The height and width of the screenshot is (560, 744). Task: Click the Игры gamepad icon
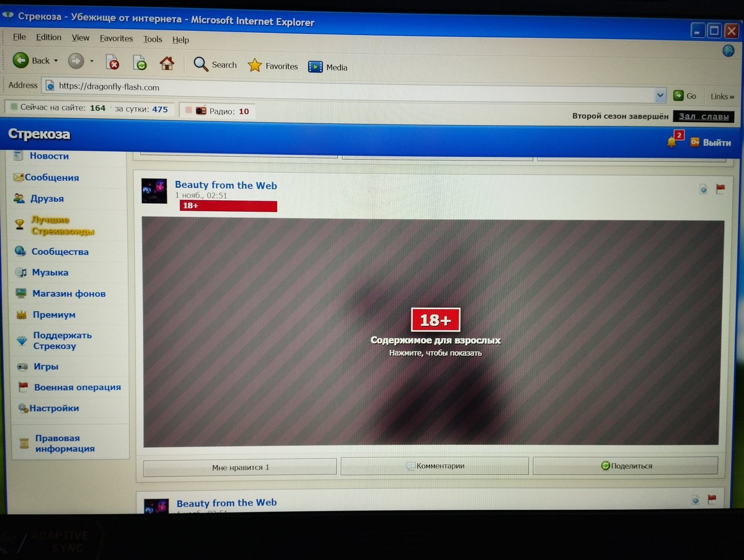22,366
